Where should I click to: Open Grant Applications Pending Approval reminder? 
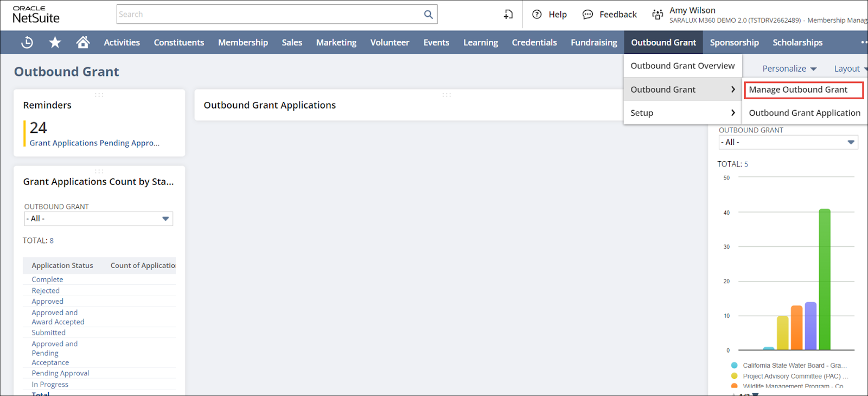[94, 143]
